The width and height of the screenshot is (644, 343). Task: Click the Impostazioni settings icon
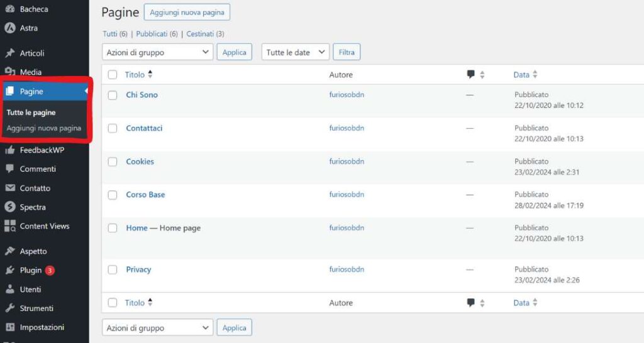[10, 327]
